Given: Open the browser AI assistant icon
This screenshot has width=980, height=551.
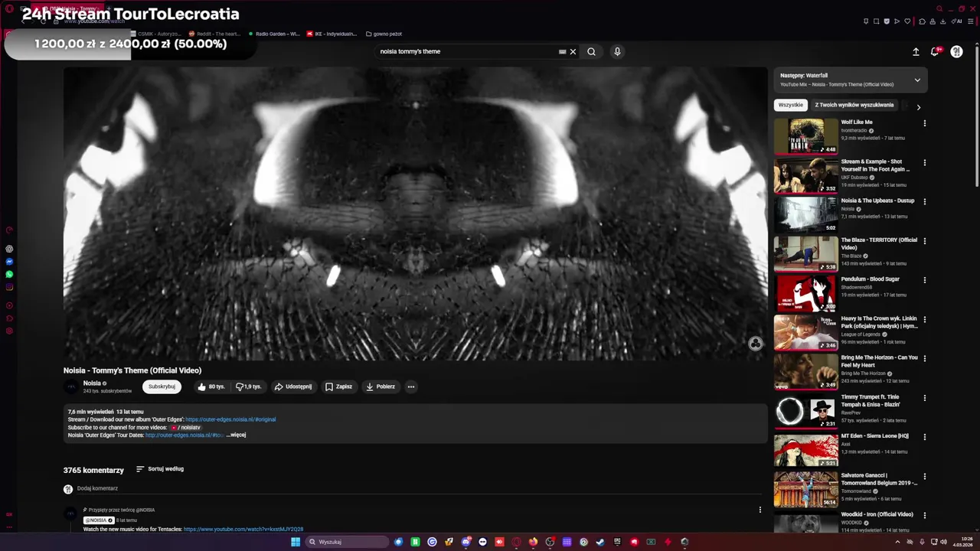Looking at the screenshot, I should tap(956, 21).
